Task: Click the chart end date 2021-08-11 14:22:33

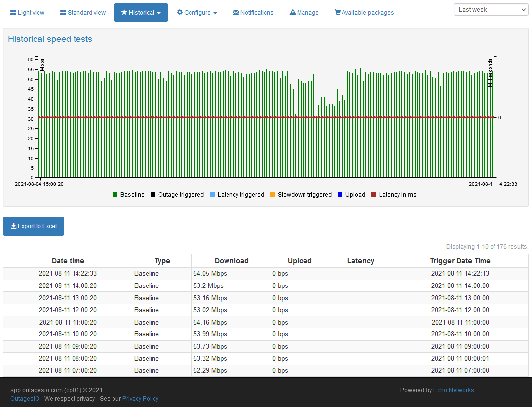Action: pos(493,184)
